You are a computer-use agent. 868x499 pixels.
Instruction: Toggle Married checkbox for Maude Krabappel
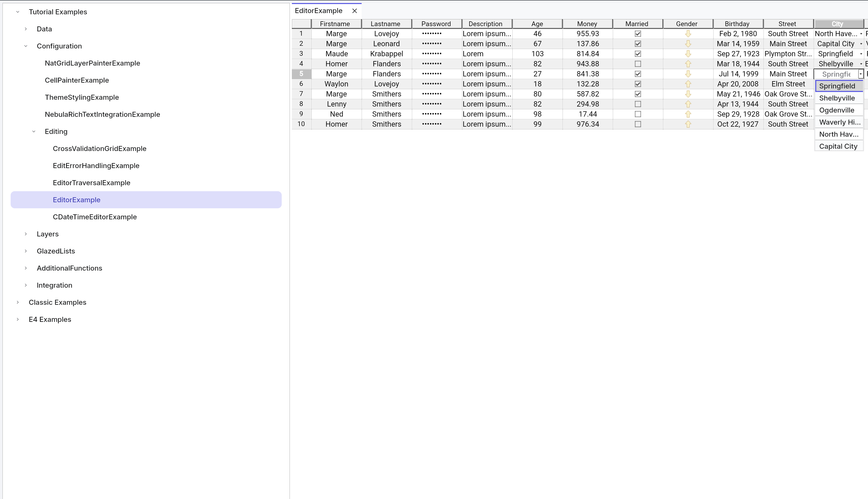click(638, 54)
